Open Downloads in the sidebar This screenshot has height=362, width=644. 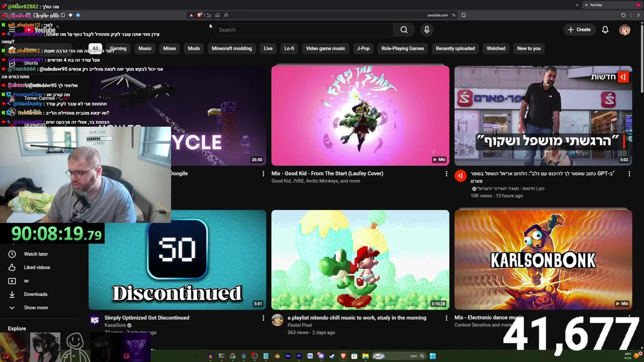click(36, 294)
